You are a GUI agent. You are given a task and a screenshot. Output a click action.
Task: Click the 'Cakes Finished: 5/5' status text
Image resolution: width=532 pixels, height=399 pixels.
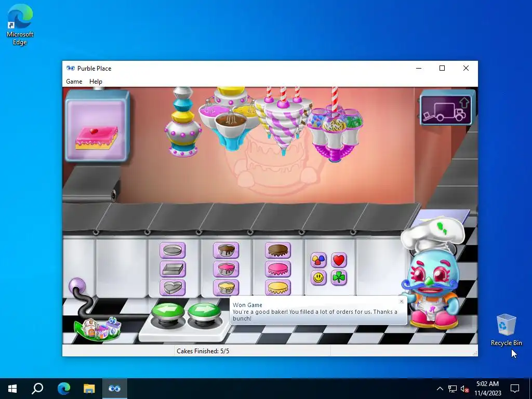tap(203, 351)
